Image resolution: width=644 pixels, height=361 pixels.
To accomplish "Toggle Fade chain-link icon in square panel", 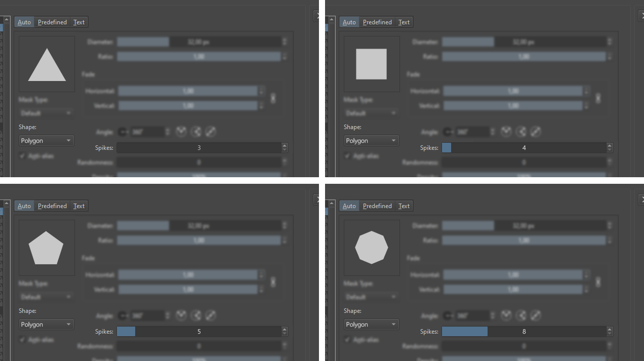I will 598,98.
